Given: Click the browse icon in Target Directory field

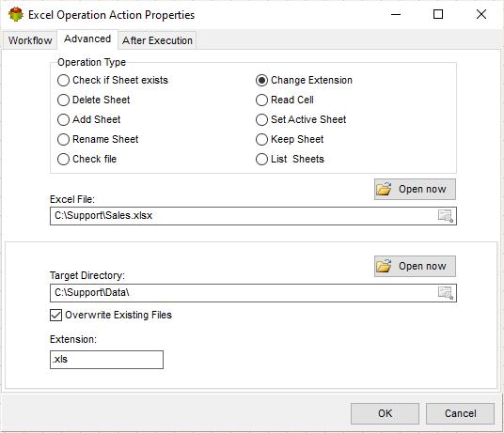Looking at the screenshot, I should point(446,293).
